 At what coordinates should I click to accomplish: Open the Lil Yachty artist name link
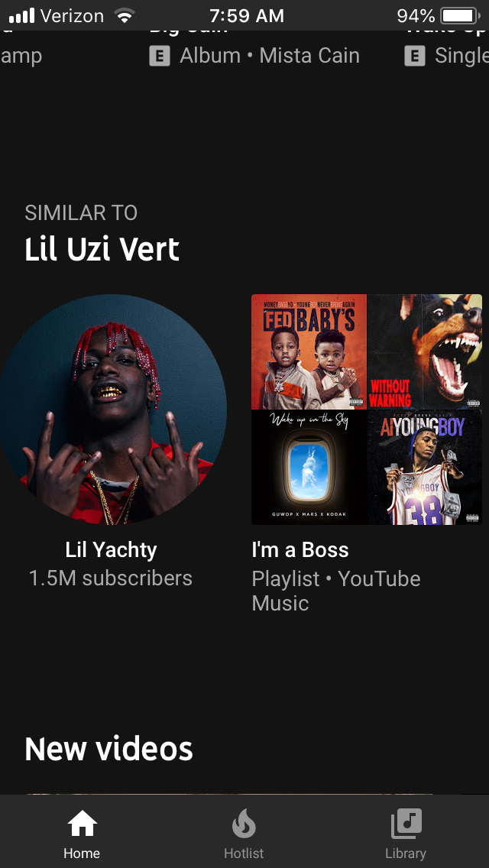[x=111, y=550]
